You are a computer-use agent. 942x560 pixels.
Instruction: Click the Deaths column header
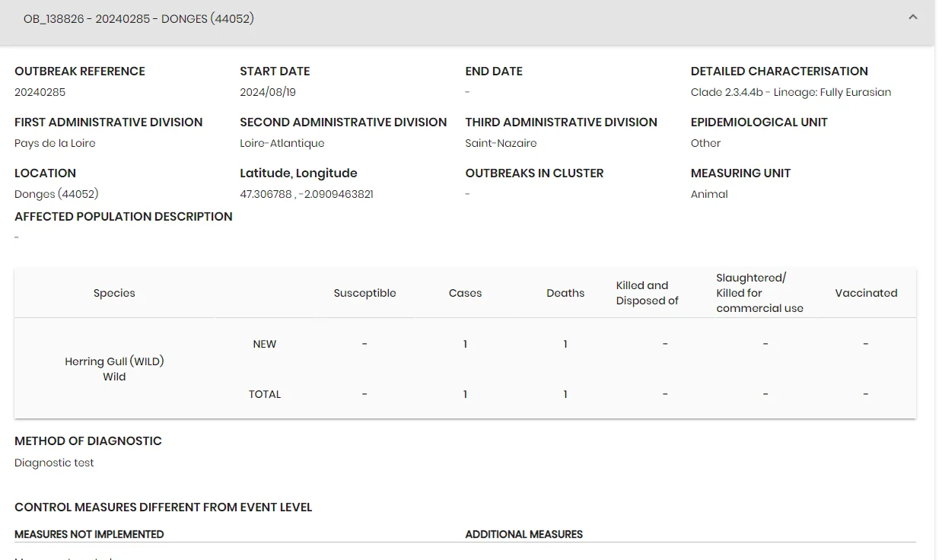[x=565, y=293]
